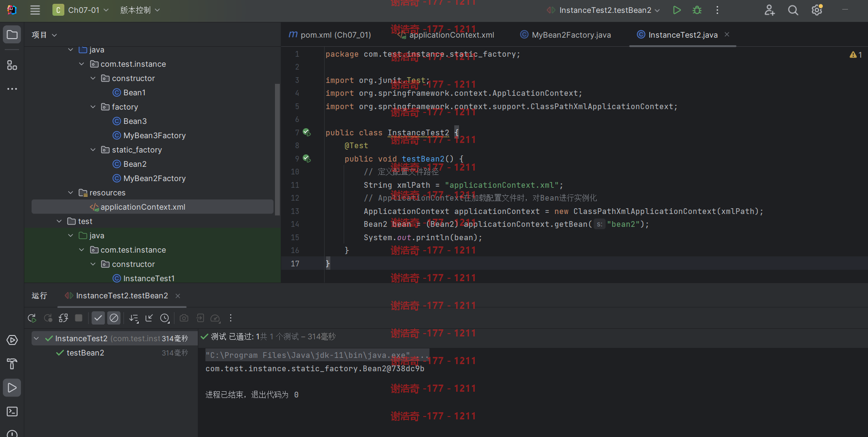Image resolution: width=868 pixels, height=437 pixels.
Task: Switch to pom.xml (Ch07_01) tab
Action: click(330, 35)
